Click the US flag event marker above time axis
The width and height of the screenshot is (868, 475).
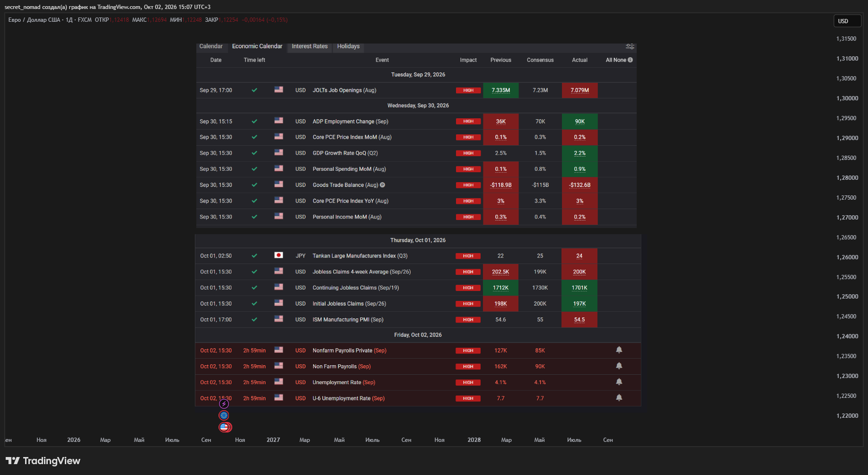coord(225,427)
